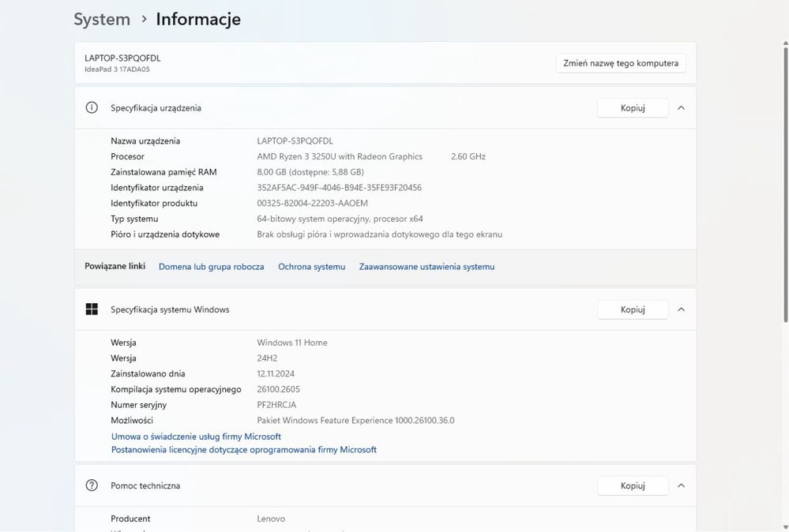Viewport: 789px width, 532px height.
Task: Open Zaawansowane ustawienia systemu link
Action: [426, 267]
